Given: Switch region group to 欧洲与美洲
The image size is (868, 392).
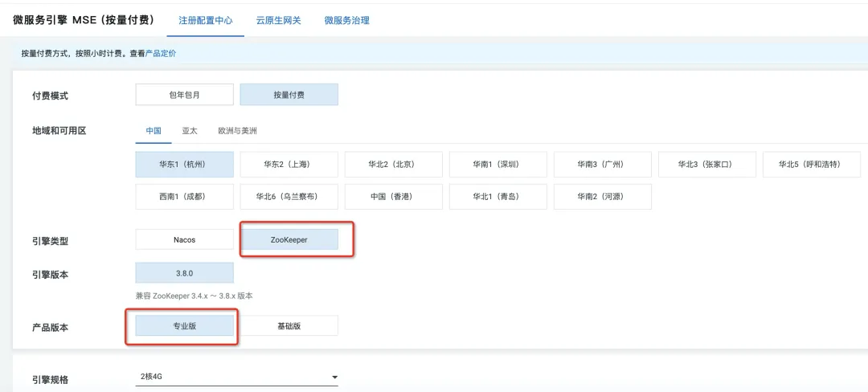Looking at the screenshot, I should (x=237, y=132).
